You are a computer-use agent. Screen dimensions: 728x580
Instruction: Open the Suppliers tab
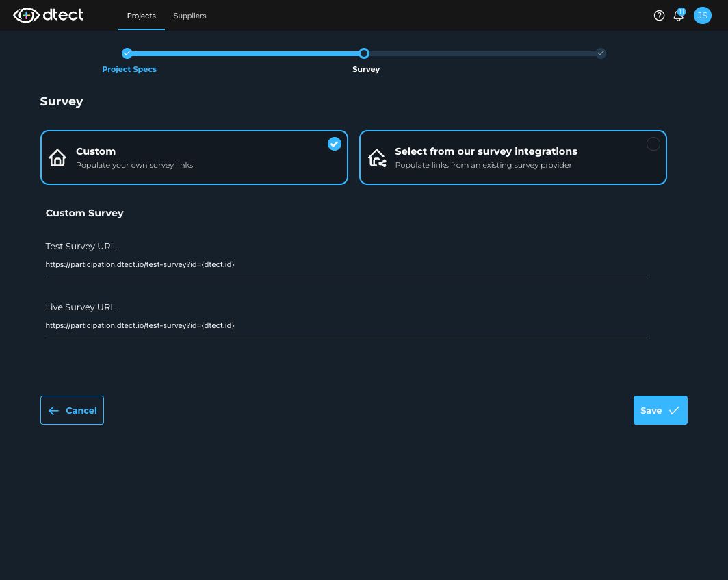(x=190, y=16)
